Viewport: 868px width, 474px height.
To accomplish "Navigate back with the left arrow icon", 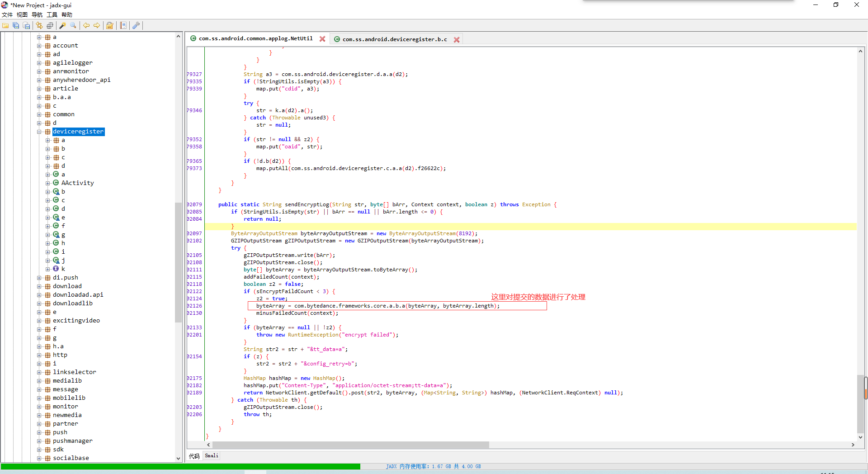I will pyautogui.click(x=86, y=26).
